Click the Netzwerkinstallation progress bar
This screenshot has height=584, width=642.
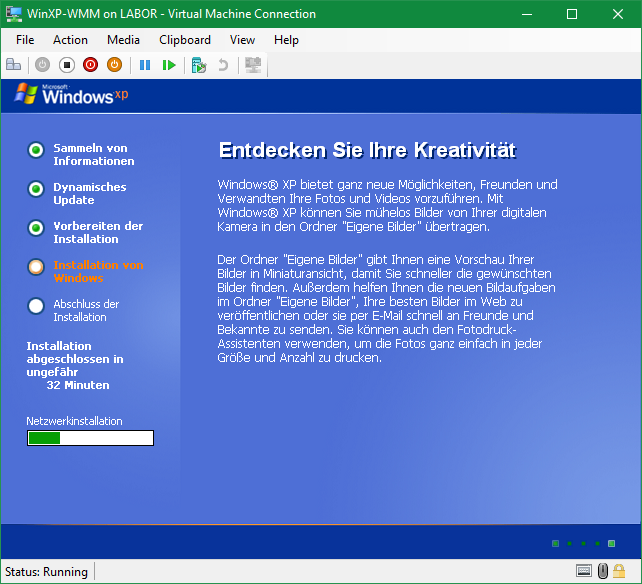coord(90,438)
